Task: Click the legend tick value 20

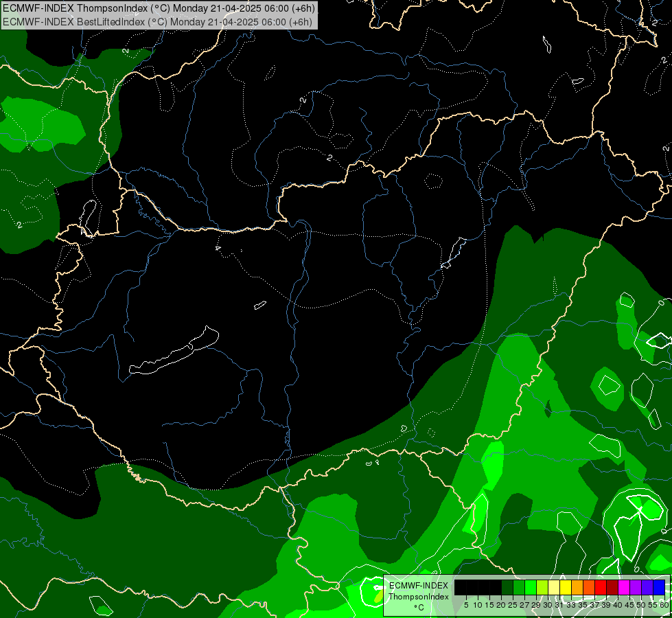Action: [501, 605]
